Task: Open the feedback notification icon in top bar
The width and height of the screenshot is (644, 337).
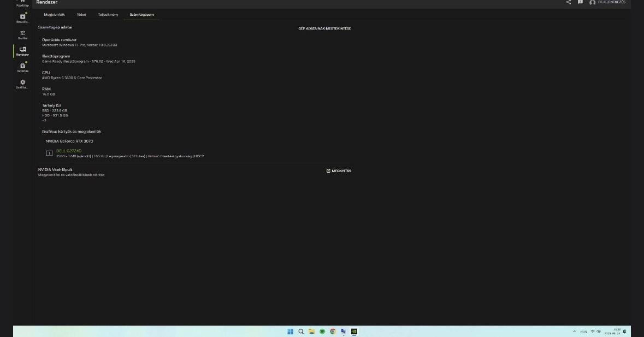Action: coord(580,2)
